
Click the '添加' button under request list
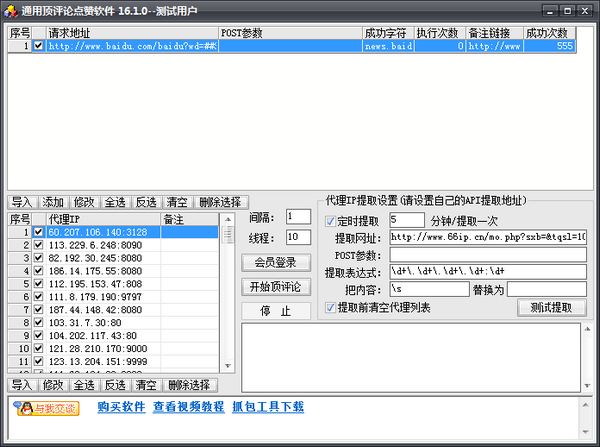coord(53,202)
